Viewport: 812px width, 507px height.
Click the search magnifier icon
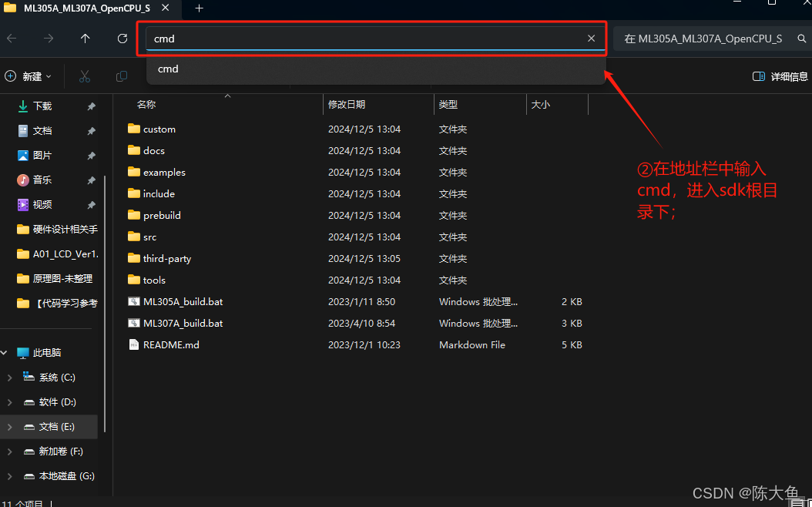coord(801,38)
